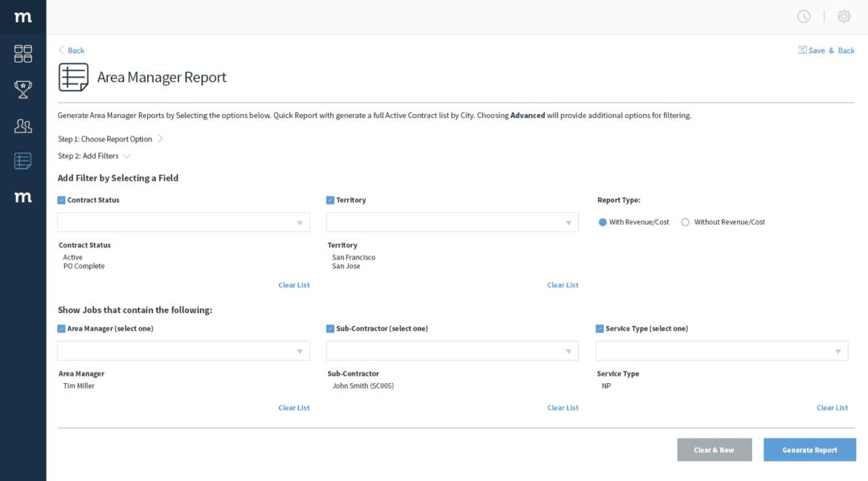Click the Clear & New button
The width and height of the screenshot is (868, 481).
point(714,450)
